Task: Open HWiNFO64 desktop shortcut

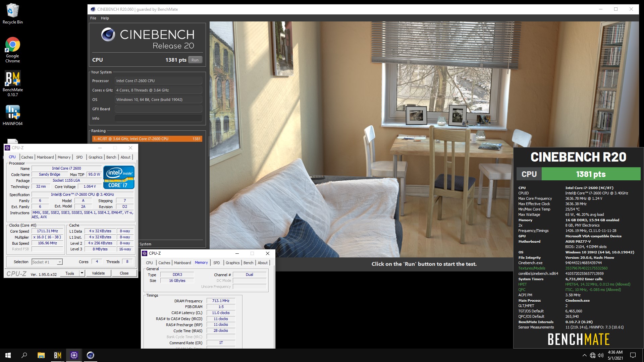Action: click(13, 115)
